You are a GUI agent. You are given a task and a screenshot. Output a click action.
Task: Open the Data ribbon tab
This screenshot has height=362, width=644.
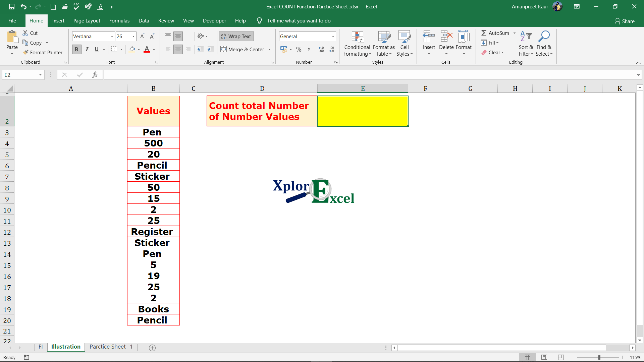(x=144, y=21)
